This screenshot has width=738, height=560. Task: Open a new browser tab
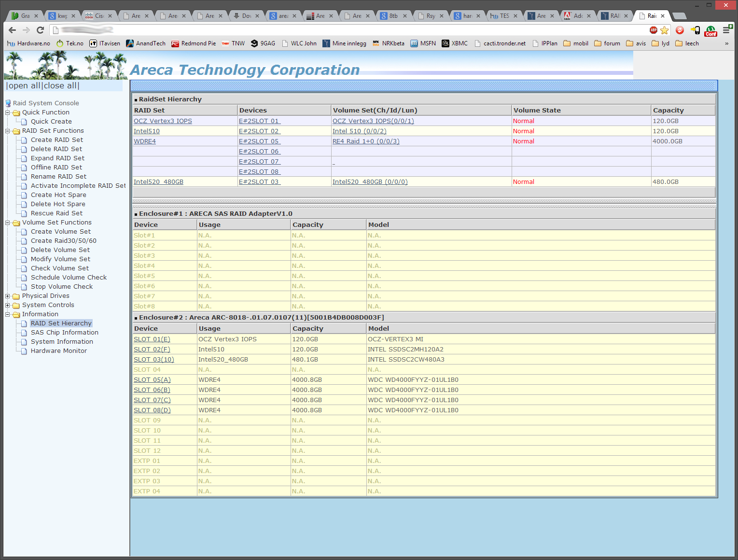679,16
